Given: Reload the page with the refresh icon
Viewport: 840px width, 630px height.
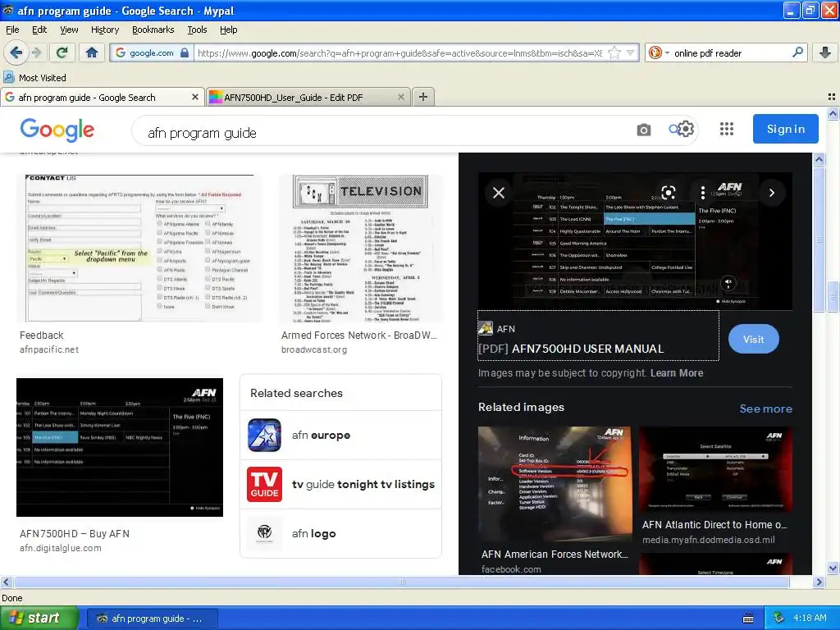Looking at the screenshot, I should (62, 52).
